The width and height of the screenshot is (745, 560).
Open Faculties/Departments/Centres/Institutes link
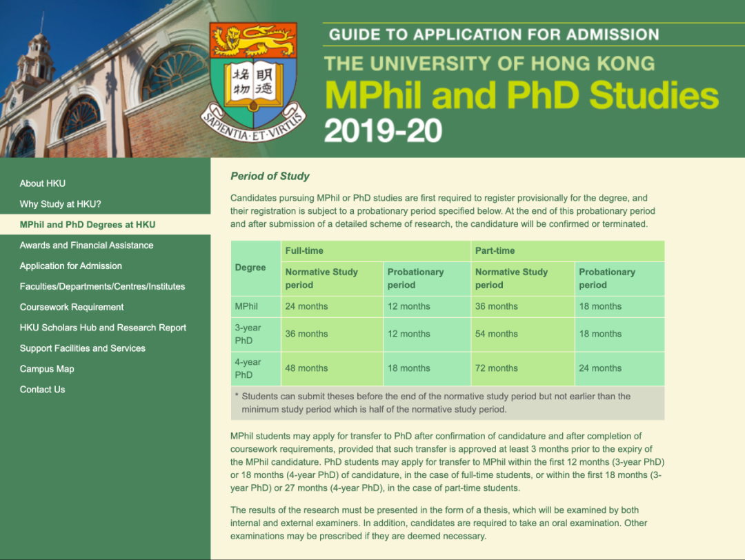point(102,286)
